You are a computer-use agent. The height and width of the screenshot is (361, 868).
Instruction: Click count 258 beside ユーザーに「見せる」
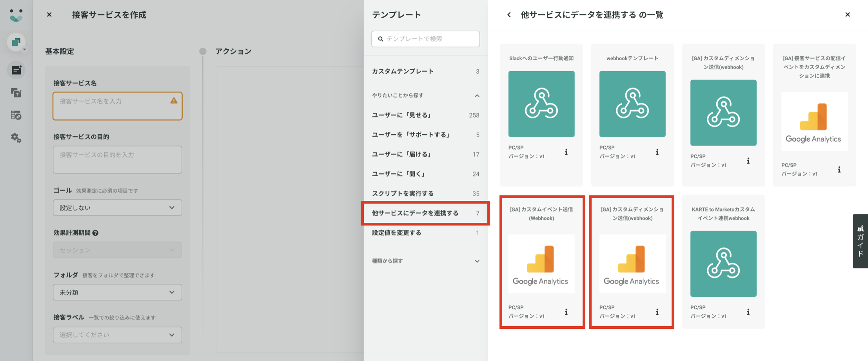point(474,115)
